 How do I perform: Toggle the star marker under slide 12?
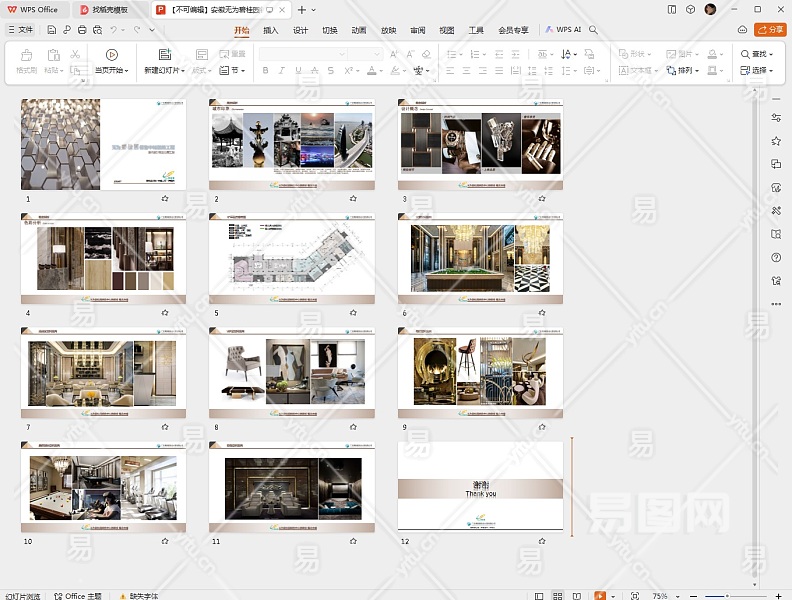pos(541,541)
